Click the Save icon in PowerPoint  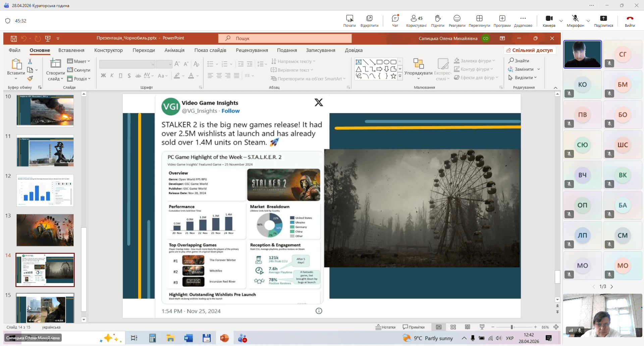click(x=14, y=39)
